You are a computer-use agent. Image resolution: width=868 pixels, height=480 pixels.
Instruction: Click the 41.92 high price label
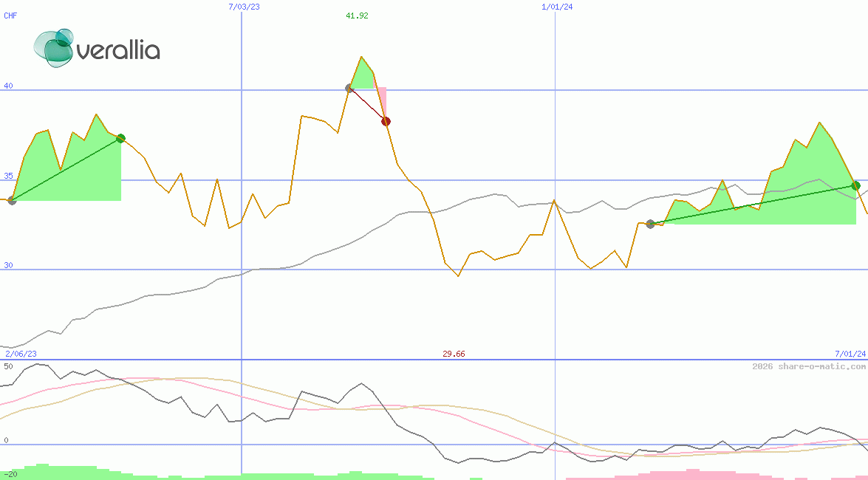pos(357,16)
